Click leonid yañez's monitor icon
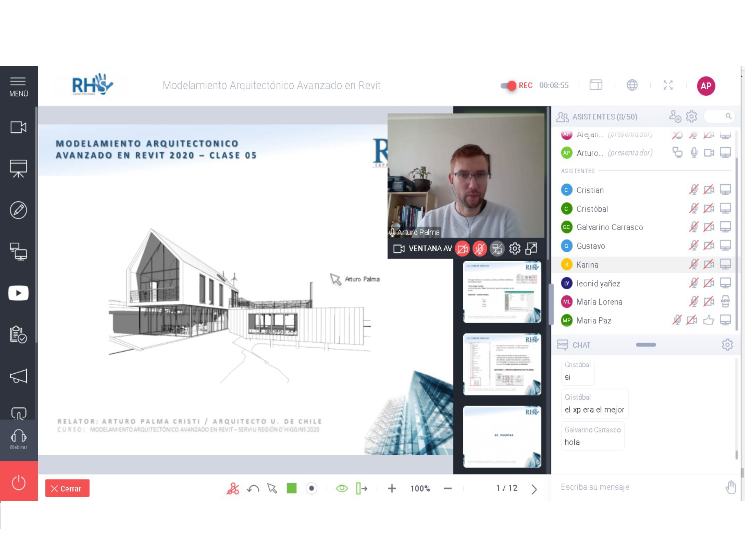 click(725, 283)
